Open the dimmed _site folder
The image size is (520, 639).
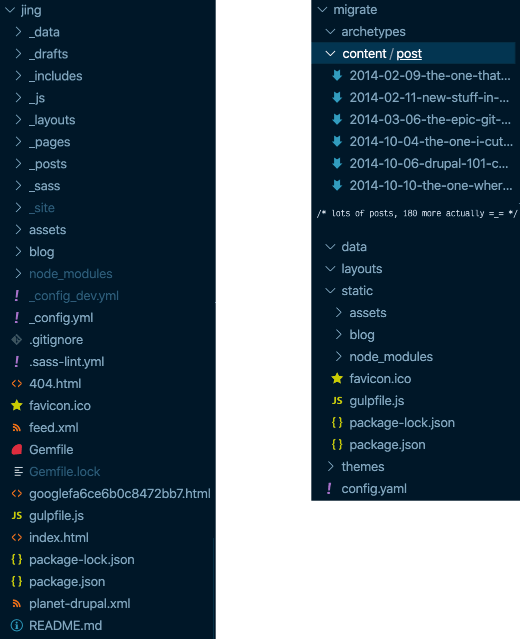click(42, 208)
